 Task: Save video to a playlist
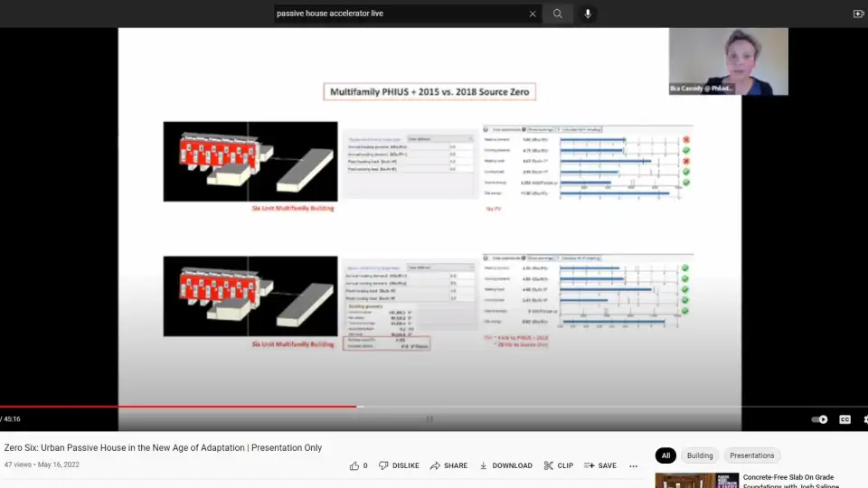[x=599, y=465]
